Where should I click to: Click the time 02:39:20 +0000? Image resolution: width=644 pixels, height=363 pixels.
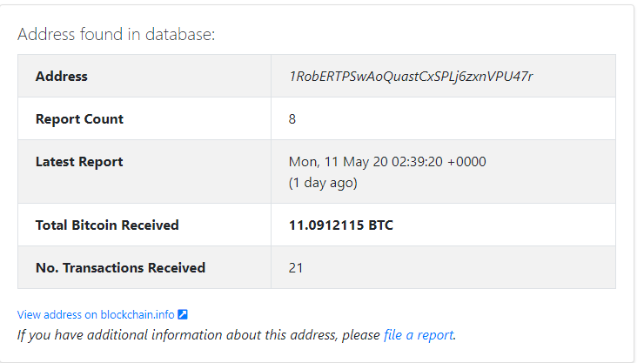[439, 162]
